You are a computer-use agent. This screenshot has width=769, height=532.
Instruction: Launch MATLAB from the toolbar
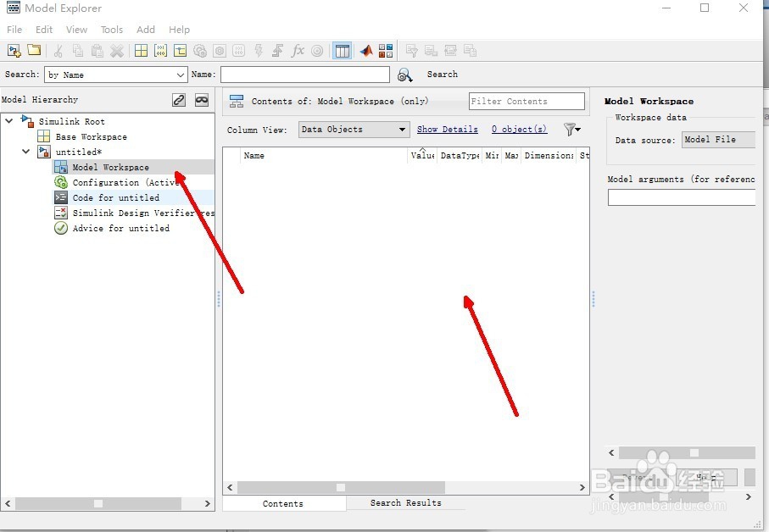pos(365,51)
